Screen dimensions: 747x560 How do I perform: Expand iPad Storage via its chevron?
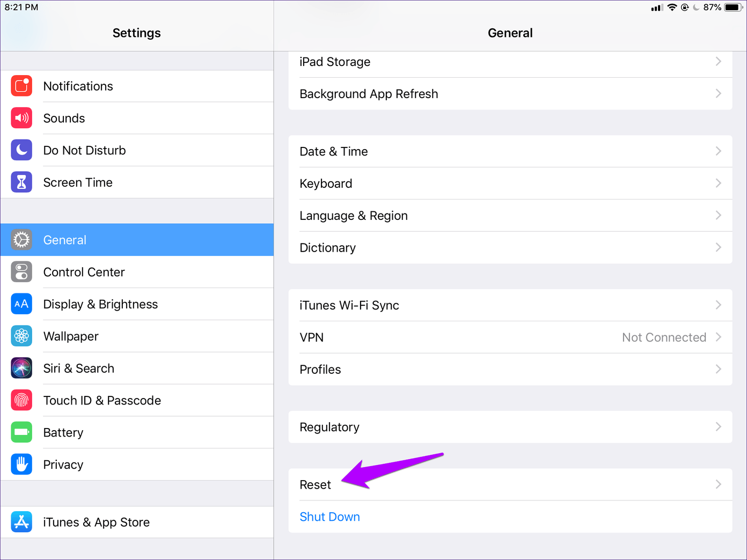[718, 62]
